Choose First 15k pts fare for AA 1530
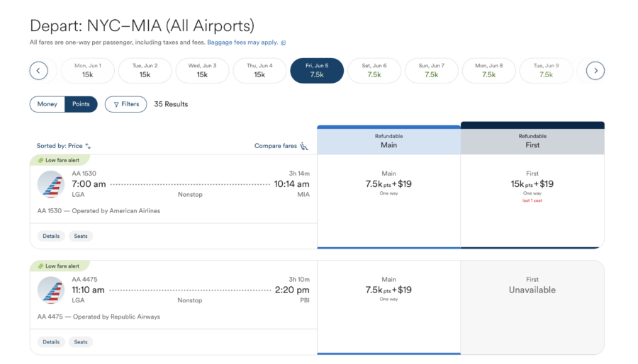Screen dimensions: 638x364 pos(532,200)
